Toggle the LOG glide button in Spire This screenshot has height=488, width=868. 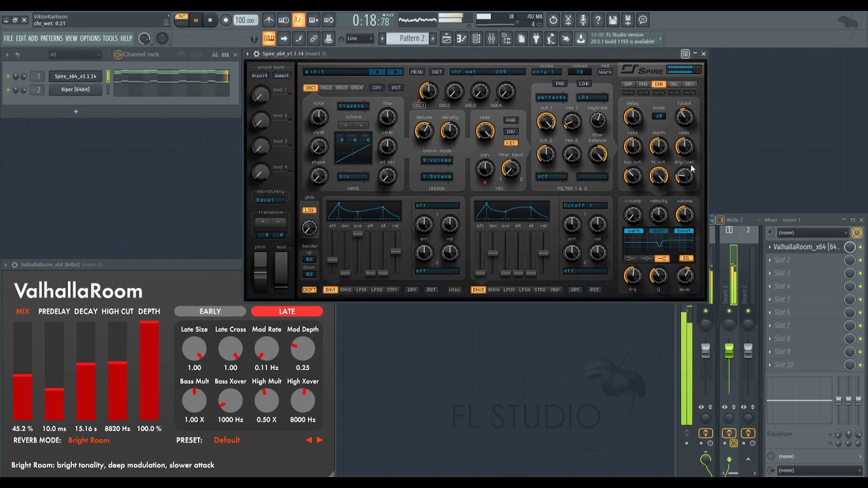[309, 210]
